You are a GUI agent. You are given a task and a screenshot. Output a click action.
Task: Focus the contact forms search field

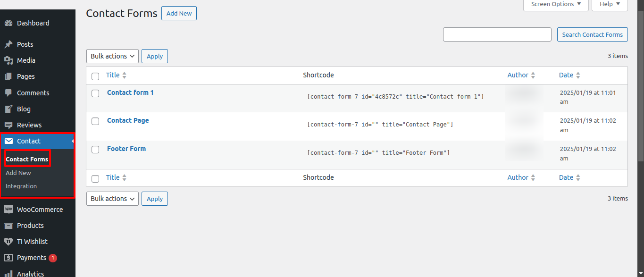point(497,34)
